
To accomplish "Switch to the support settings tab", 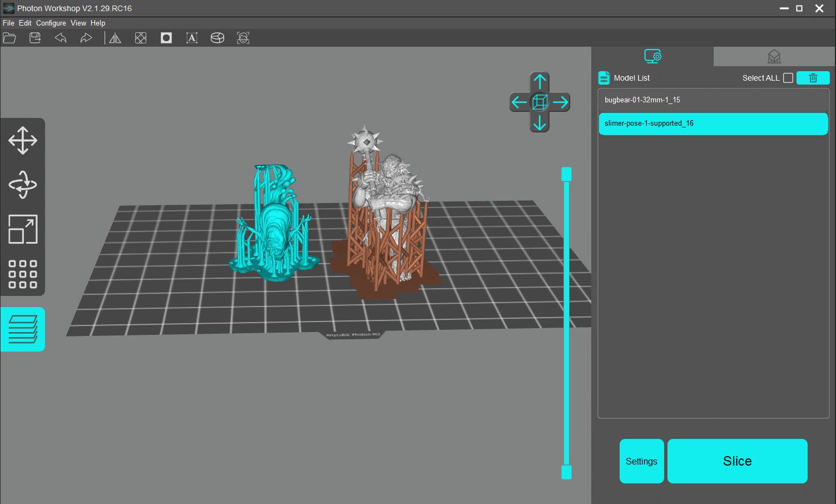I will (x=774, y=56).
